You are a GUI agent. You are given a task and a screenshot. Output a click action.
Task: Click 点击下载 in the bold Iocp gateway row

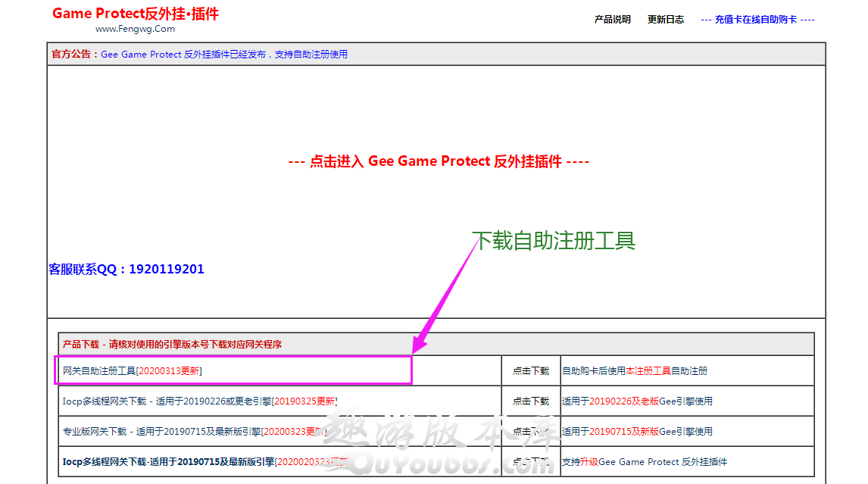click(x=530, y=462)
